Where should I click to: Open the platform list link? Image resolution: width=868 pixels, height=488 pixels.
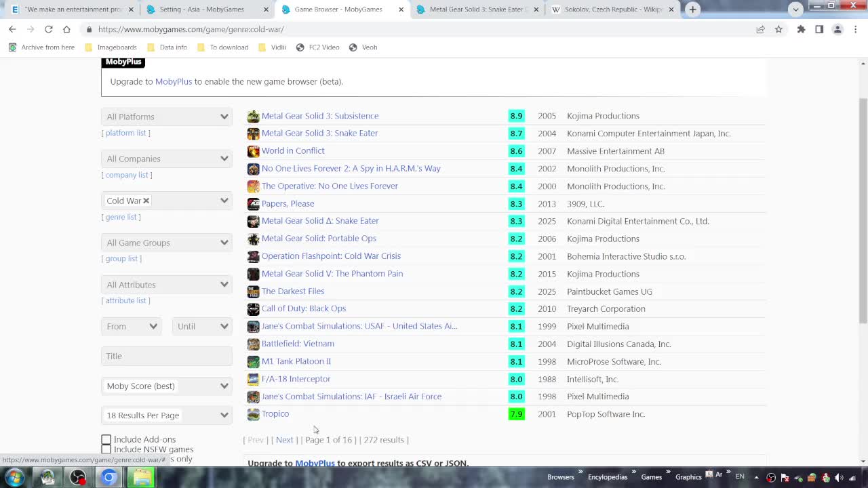pyautogui.click(x=126, y=133)
